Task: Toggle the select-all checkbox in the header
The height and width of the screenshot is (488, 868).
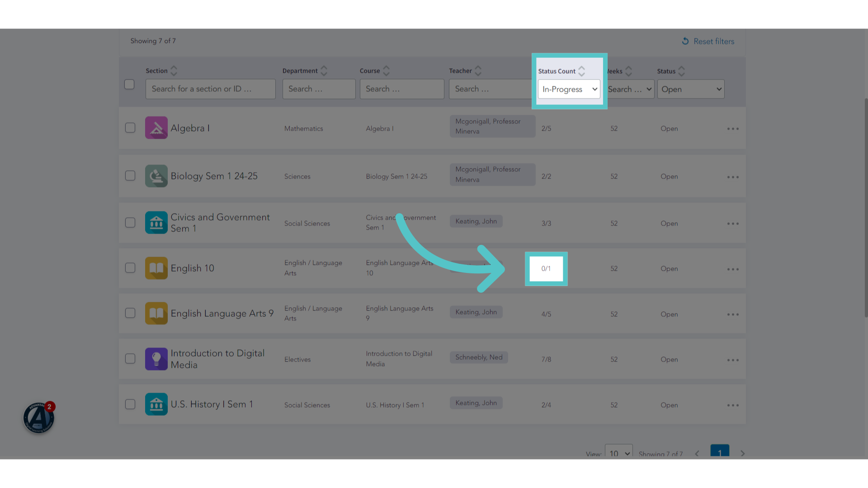Action: click(129, 84)
